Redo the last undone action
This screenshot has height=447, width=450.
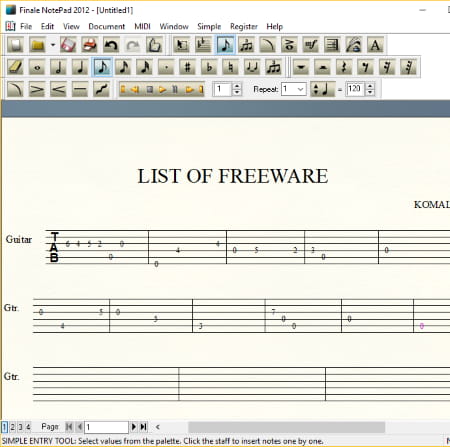pyautogui.click(x=133, y=45)
